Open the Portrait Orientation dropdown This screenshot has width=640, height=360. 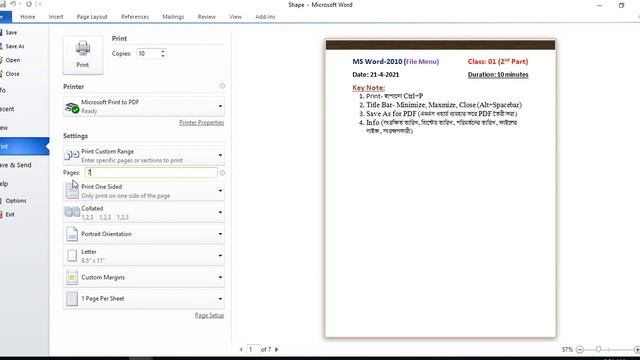[144, 234]
